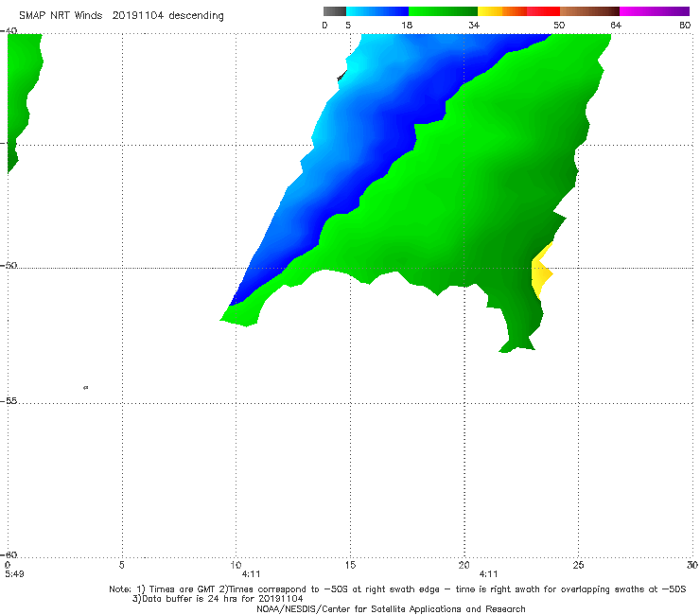Viewport: 700px width, 615px height.
Task: Click the small island mark near -54.5 latitude
Action: [86, 388]
